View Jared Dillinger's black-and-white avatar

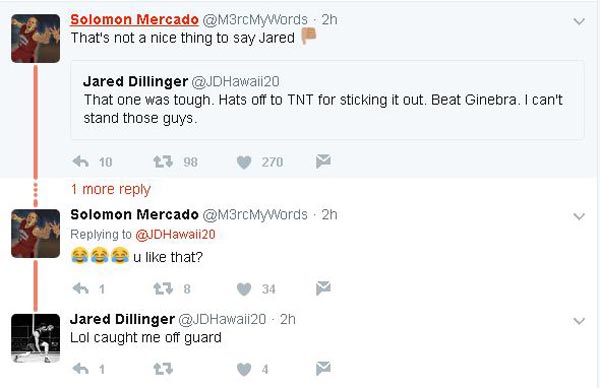click(x=36, y=338)
